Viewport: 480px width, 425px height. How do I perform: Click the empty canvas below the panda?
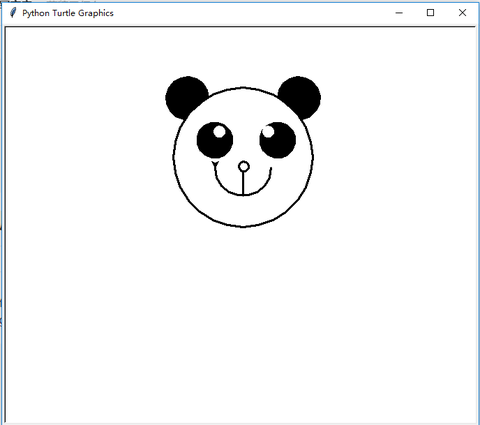tap(243, 317)
